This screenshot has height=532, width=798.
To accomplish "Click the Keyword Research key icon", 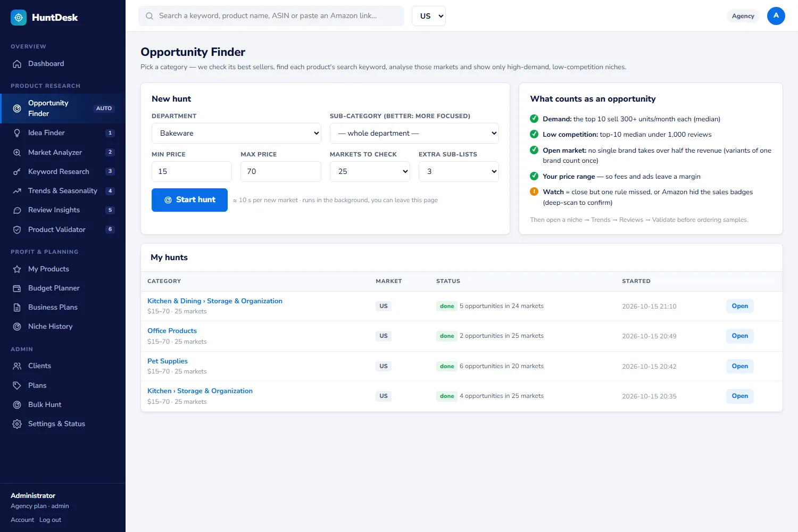I will (17, 172).
